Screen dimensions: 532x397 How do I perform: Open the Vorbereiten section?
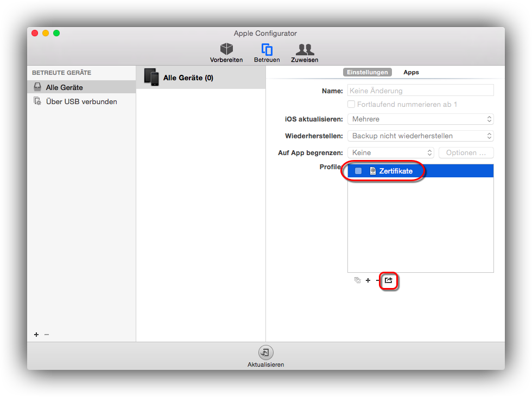coord(226,53)
